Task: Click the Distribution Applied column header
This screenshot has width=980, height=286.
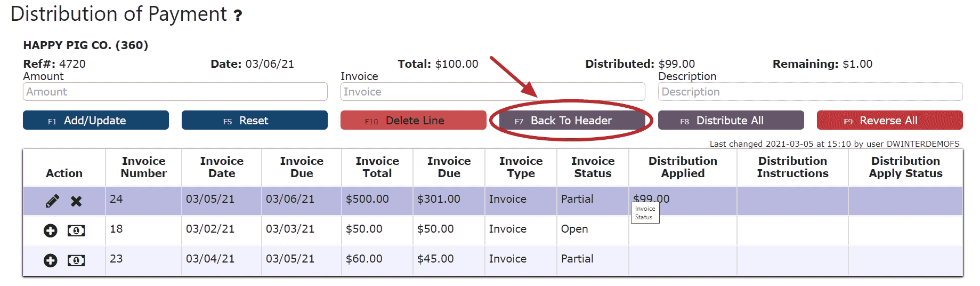Action: coord(683,167)
